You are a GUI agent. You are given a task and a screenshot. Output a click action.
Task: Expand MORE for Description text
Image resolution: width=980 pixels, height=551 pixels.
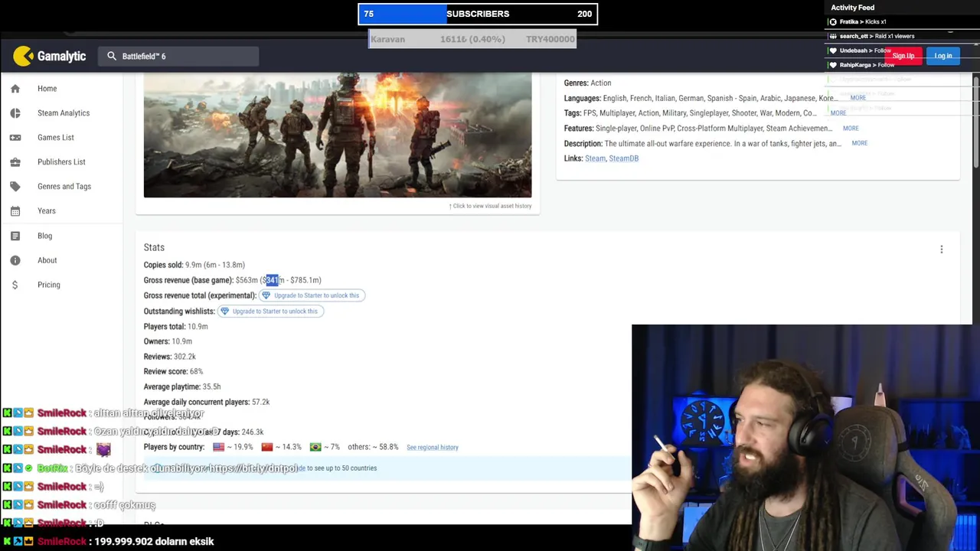point(859,143)
